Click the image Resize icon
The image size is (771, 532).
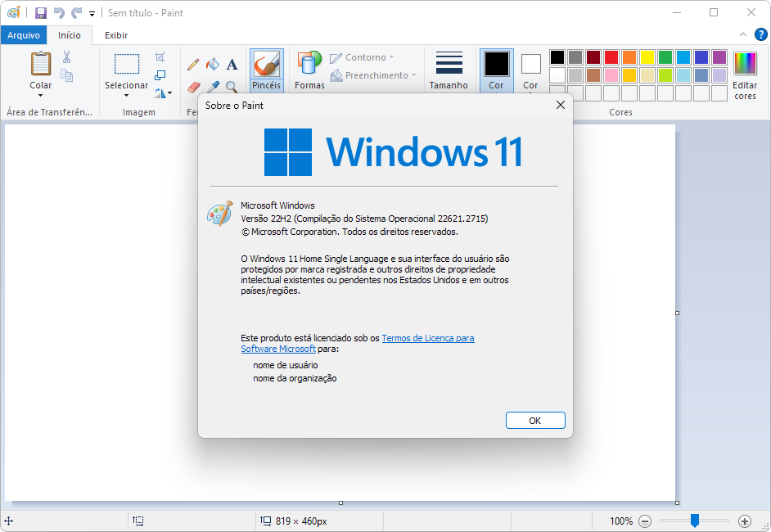coord(160,74)
